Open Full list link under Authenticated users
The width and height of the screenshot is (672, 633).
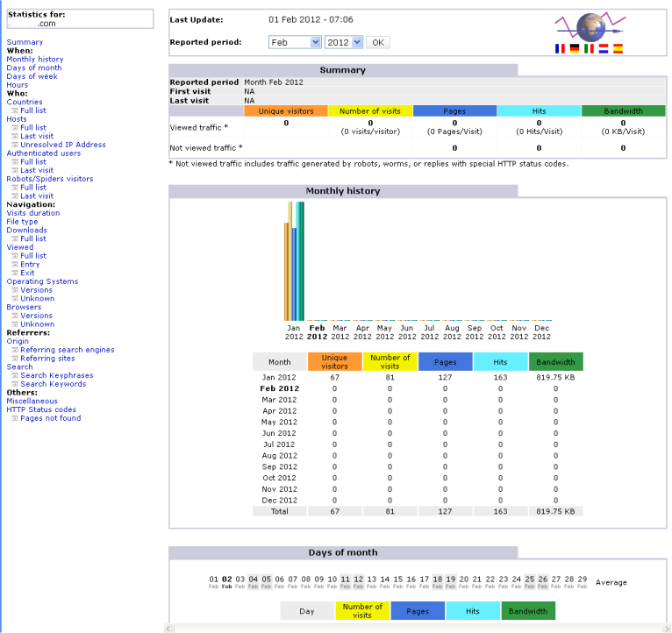tap(33, 162)
